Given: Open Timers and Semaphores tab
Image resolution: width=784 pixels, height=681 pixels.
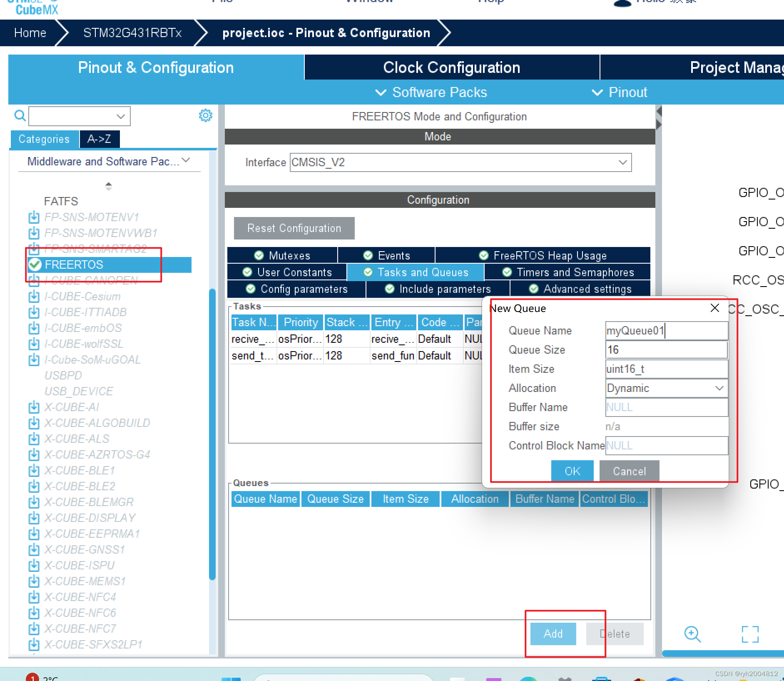Looking at the screenshot, I should [x=568, y=272].
